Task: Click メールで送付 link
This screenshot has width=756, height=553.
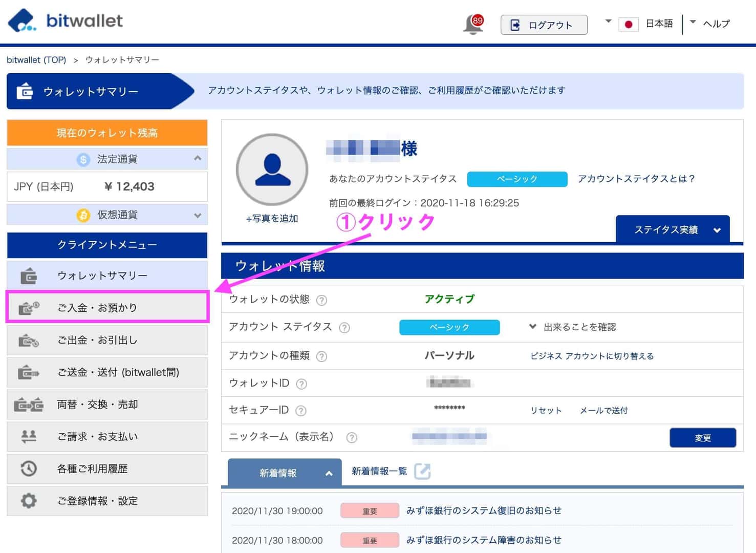Action: click(604, 410)
